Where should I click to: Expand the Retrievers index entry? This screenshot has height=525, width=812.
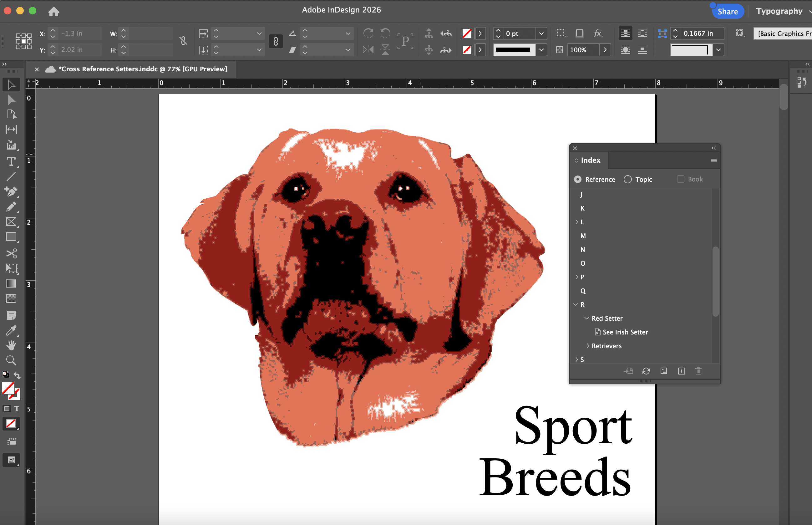[588, 346]
